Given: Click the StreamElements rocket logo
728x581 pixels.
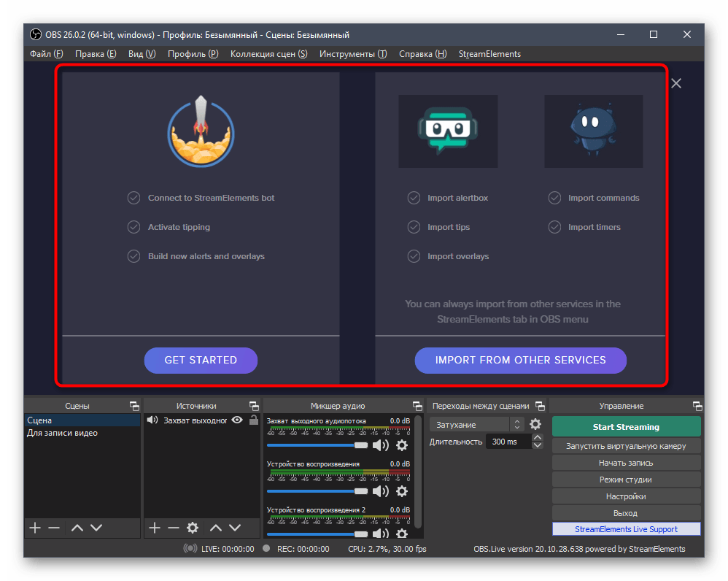Looking at the screenshot, I should [200, 131].
